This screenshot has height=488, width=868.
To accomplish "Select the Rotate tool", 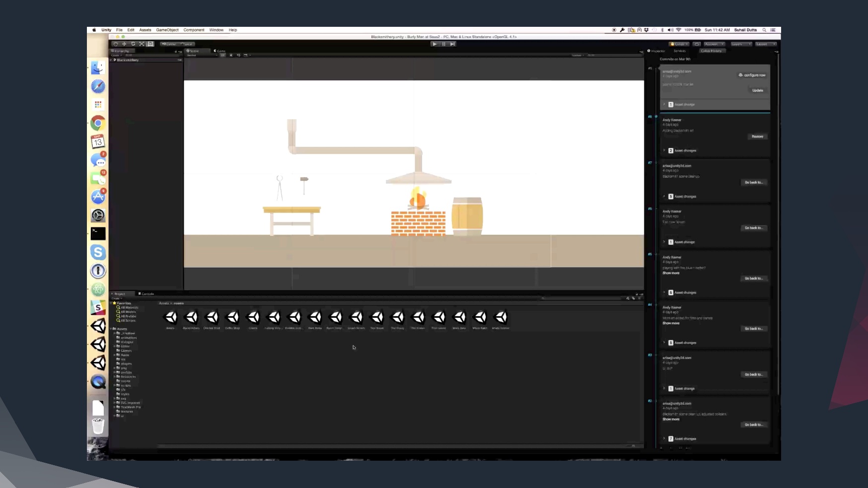I will (x=133, y=44).
